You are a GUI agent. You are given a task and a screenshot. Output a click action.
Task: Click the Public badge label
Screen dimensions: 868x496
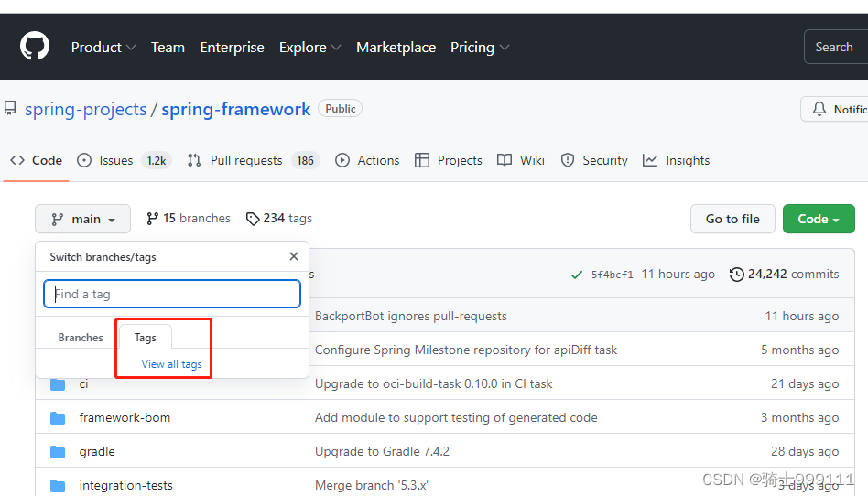[x=340, y=109]
